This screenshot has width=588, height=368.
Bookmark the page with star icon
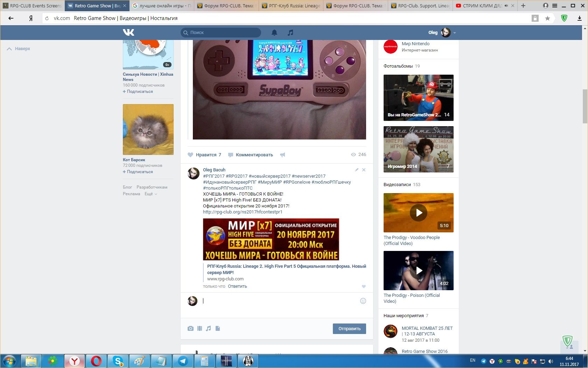(x=547, y=18)
